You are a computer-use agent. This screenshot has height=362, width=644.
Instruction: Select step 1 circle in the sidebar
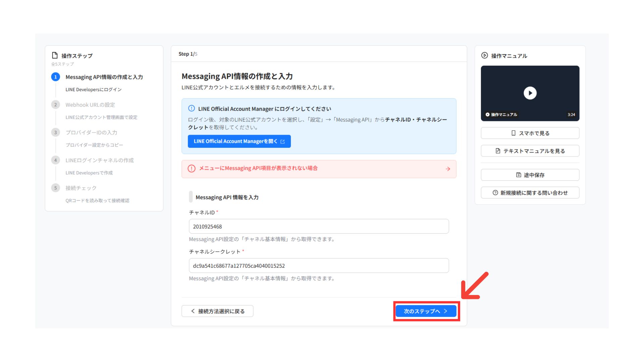point(56,77)
